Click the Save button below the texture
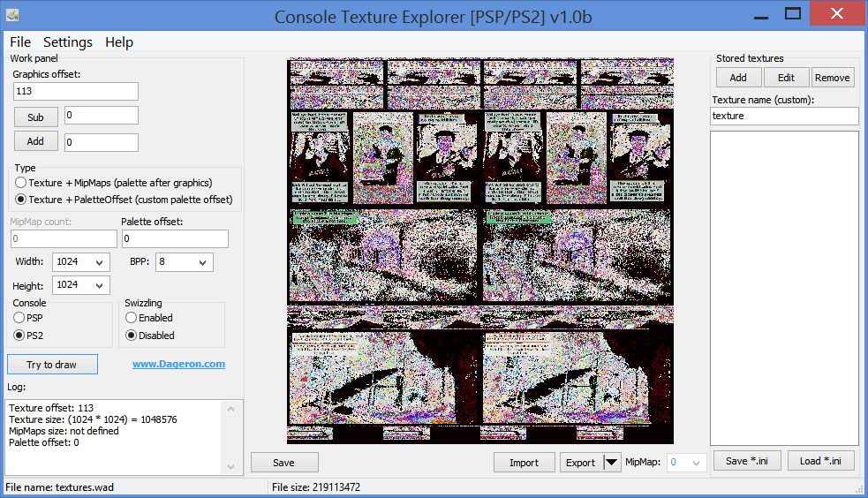 284,463
